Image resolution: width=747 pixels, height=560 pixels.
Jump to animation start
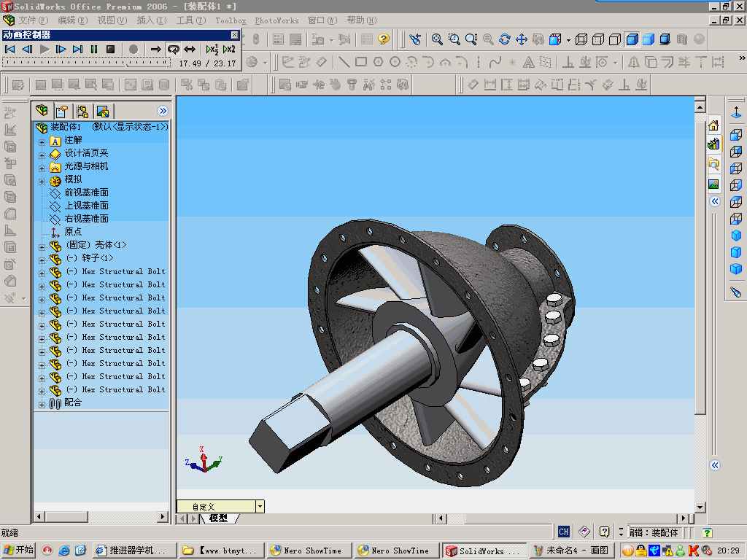(9, 49)
